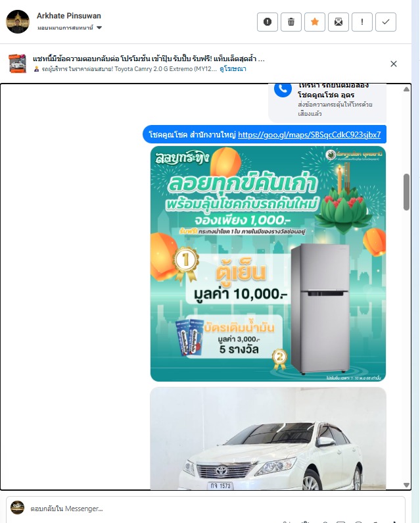Flag conversation as priority with exclamation icon
Screen dimensions: 420x523
point(362,22)
